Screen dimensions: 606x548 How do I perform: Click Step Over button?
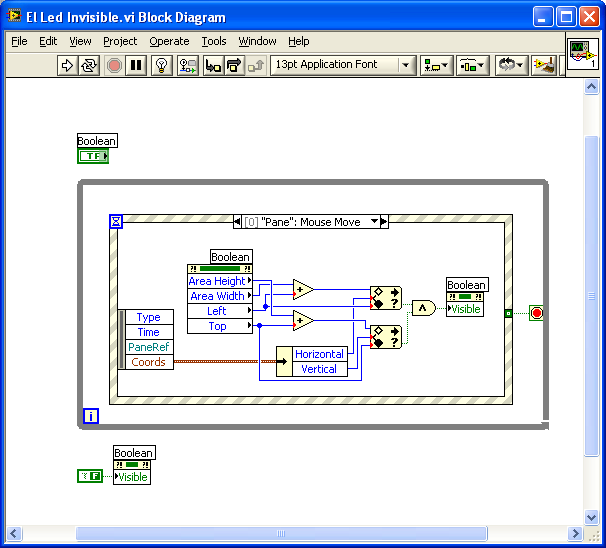[x=234, y=65]
